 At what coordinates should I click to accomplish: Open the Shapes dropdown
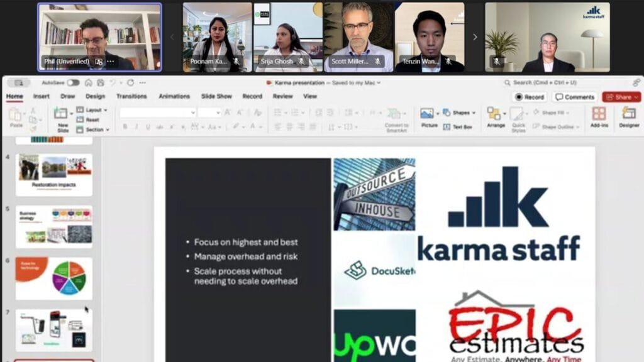459,112
